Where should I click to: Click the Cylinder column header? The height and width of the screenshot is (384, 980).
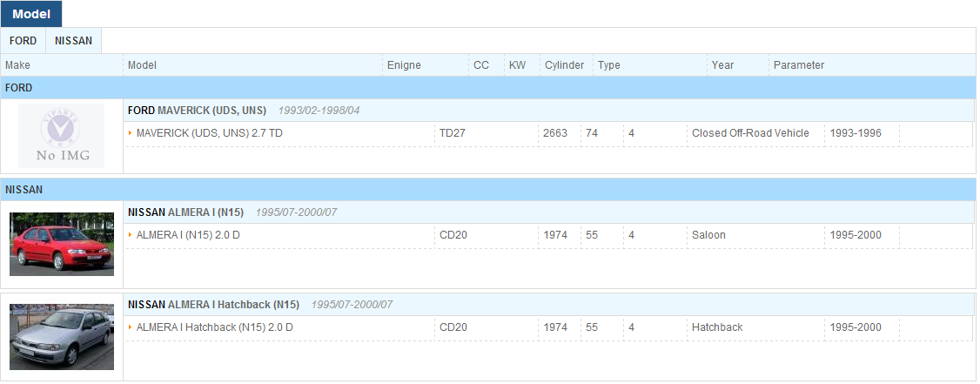(x=567, y=65)
